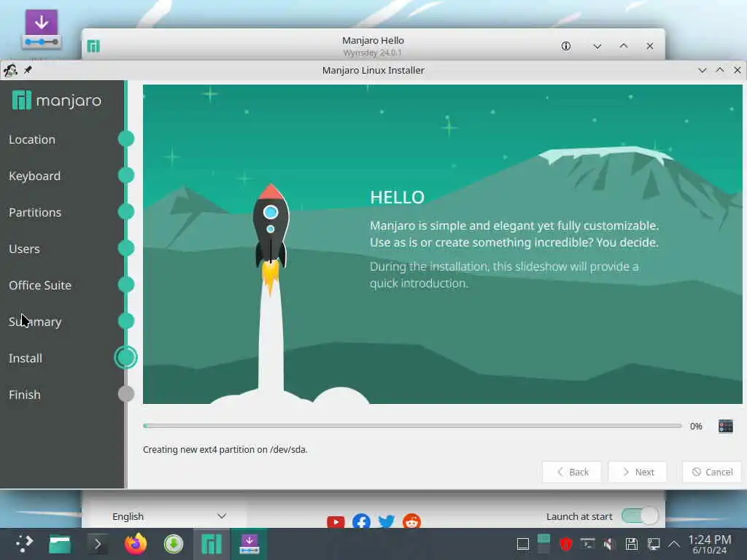Open the green download app in taskbar
The image size is (747, 560).
pos(174,544)
